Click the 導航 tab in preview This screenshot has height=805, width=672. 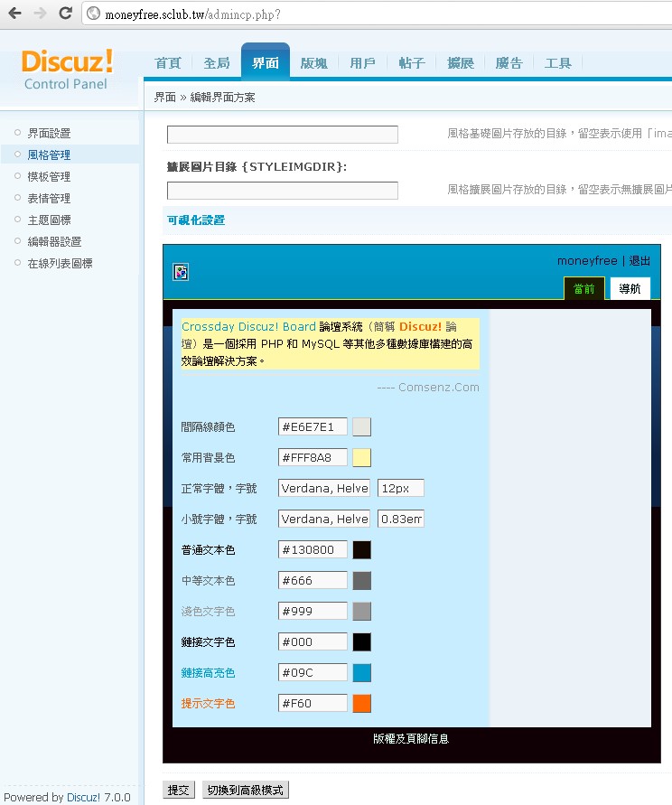pos(630,288)
